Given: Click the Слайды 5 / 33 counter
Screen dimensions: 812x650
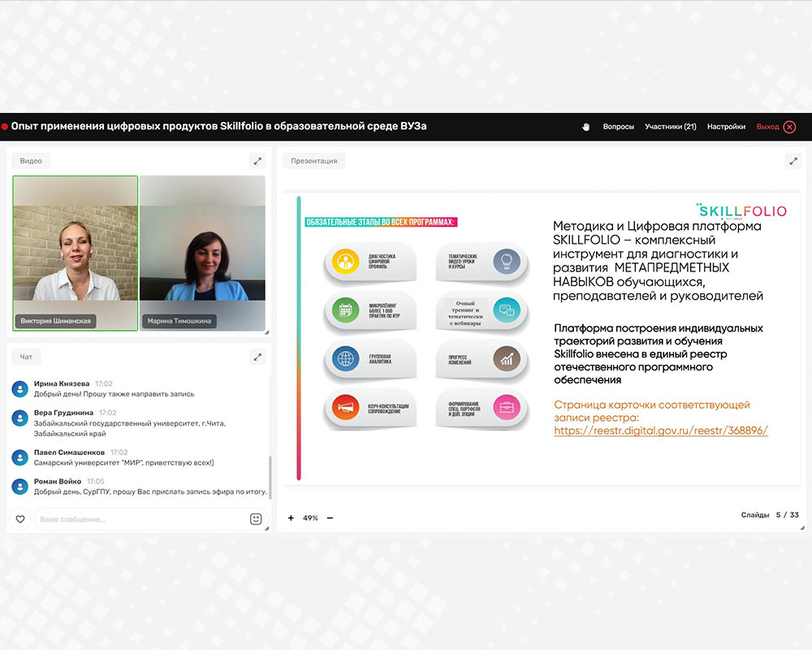Looking at the screenshot, I should [x=770, y=514].
